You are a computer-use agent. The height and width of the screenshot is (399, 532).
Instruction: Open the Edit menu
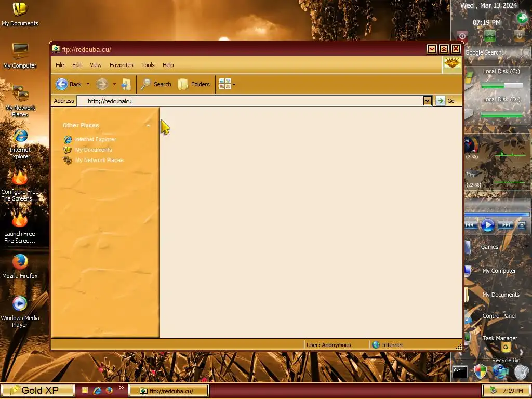coord(77,65)
